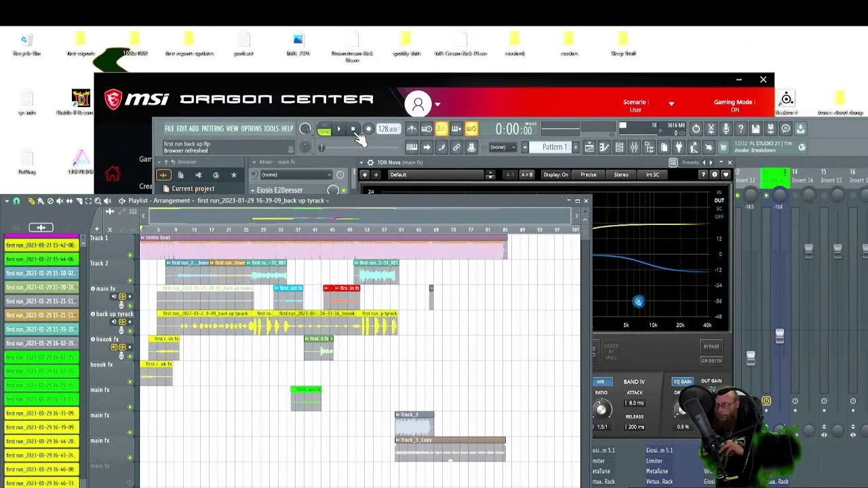Click the transport Record button
868x488 pixels.
(368, 129)
